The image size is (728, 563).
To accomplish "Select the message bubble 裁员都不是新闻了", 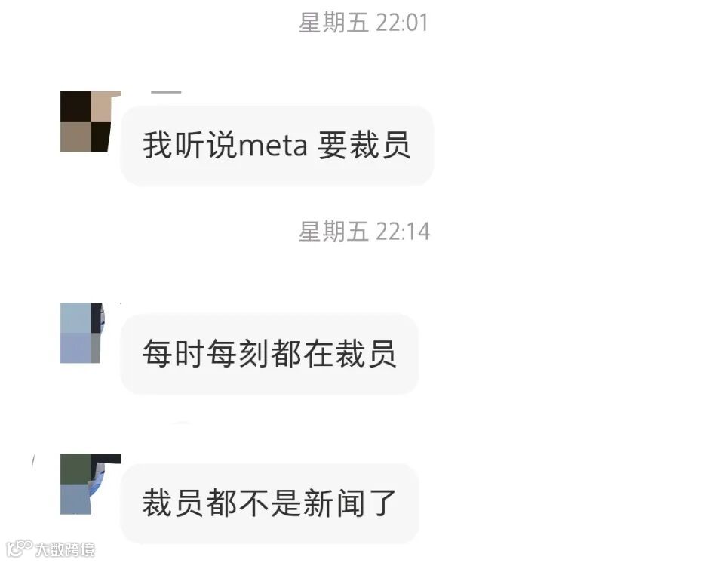I will pyautogui.click(x=269, y=503).
